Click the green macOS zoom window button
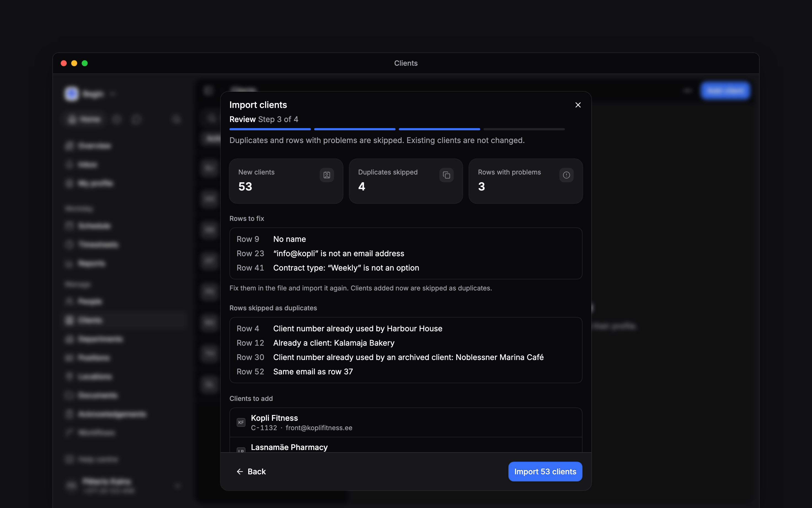812x508 pixels. pos(85,63)
